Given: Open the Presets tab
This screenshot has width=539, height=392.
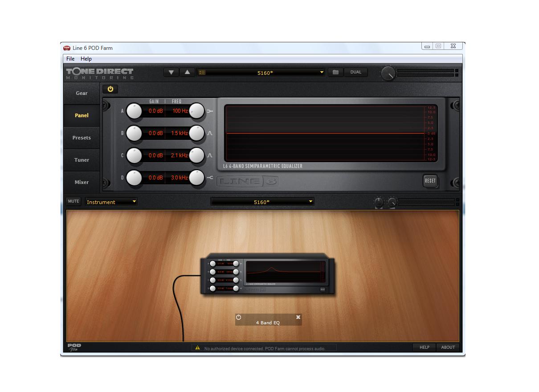Looking at the screenshot, I should (82, 138).
